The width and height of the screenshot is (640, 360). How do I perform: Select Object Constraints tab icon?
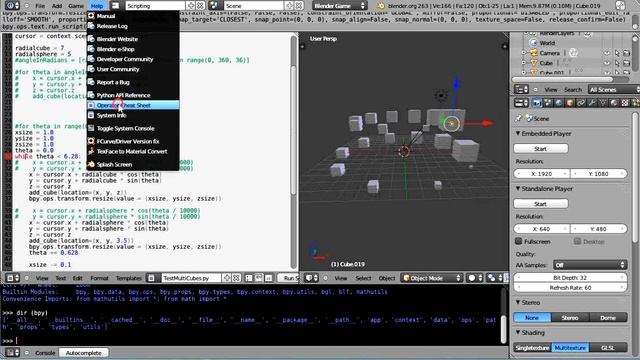(581, 103)
